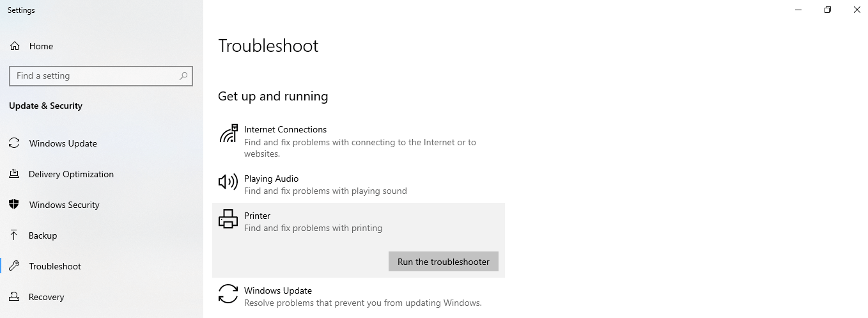Open the Delivery Optimization page
868x318 pixels.
point(71,174)
